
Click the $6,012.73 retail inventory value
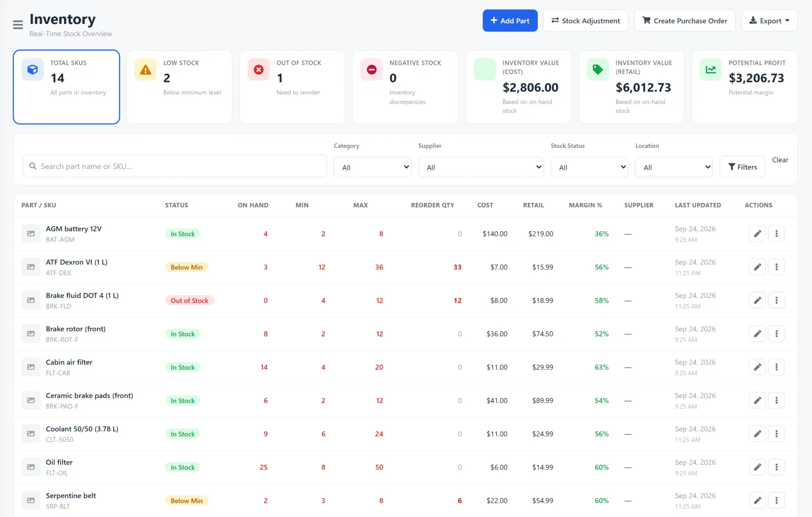click(644, 87)
